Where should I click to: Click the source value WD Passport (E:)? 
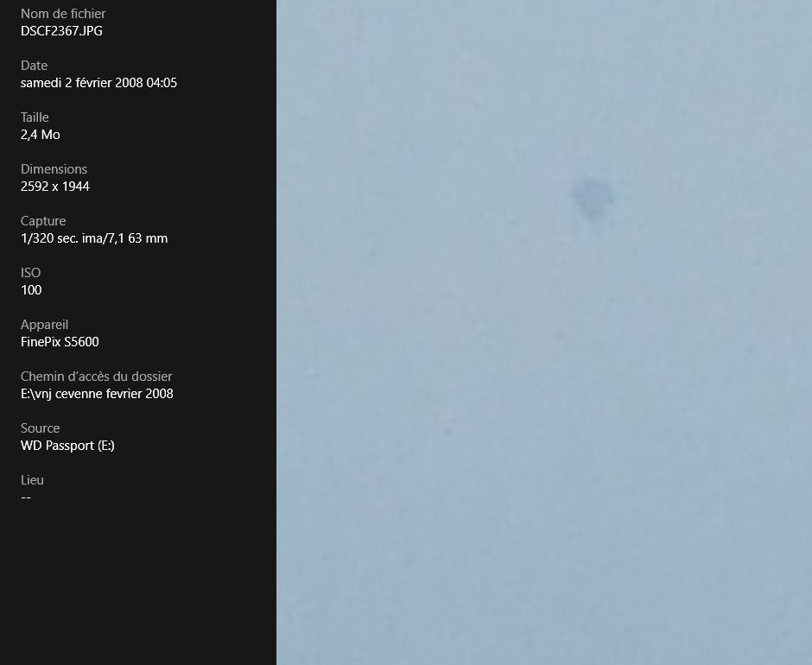[x=67, y=446]
